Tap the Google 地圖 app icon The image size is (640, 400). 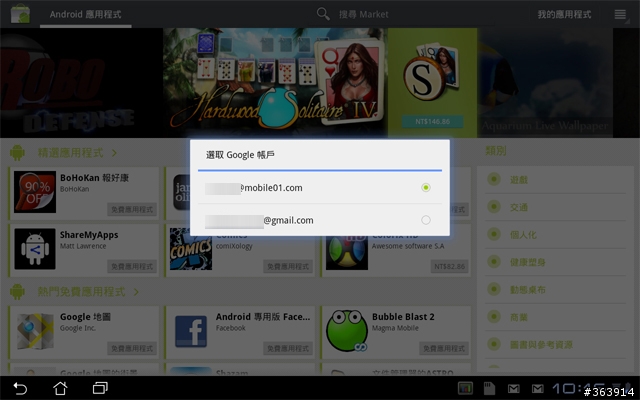point(35,331)
